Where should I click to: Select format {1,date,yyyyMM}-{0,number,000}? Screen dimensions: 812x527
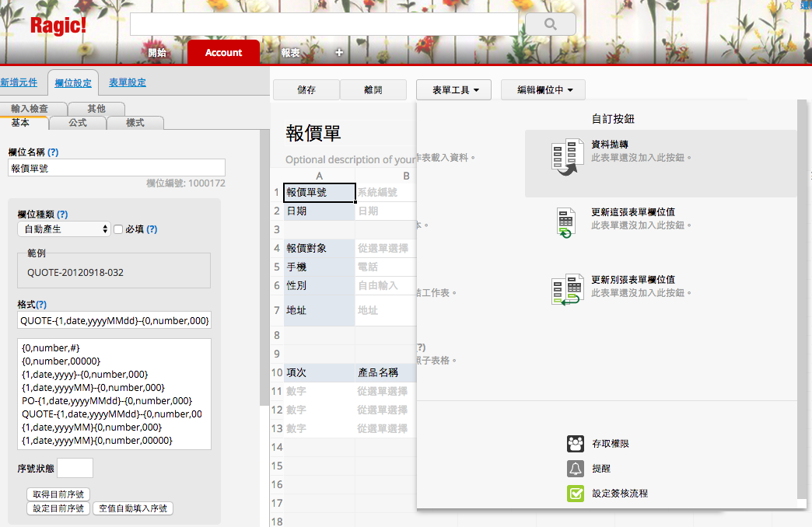pyautogui.click(x=93, y=388)
